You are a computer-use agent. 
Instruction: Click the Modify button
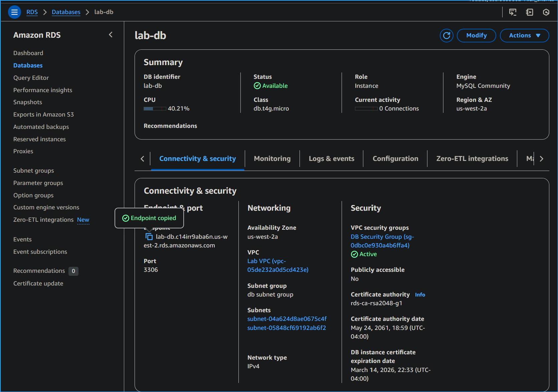point(476,35)
